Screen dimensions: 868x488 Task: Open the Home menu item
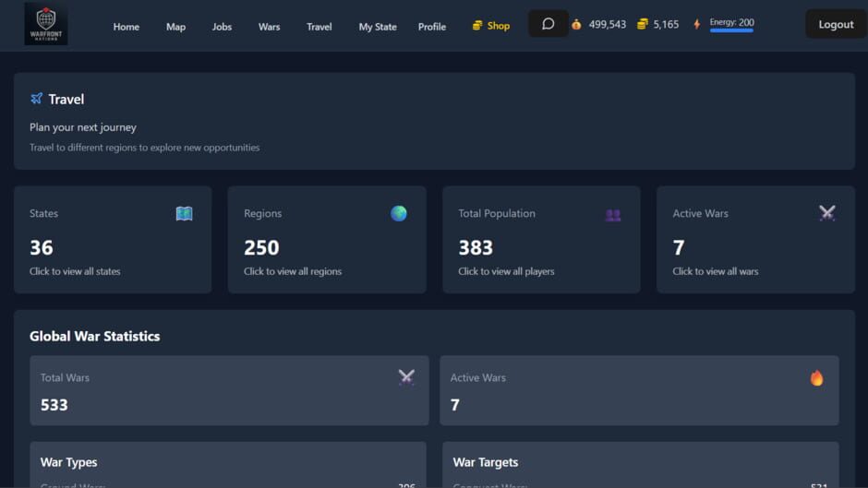[126, 27]
